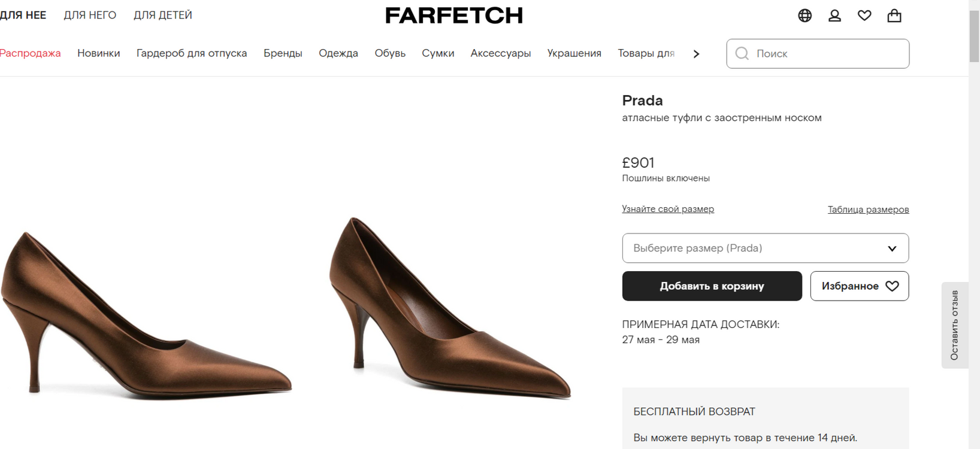Image resolution: width=980 pixels, height=449 pixels.
Task: Open the right angled shoe product image
Action: click(449, 308)
